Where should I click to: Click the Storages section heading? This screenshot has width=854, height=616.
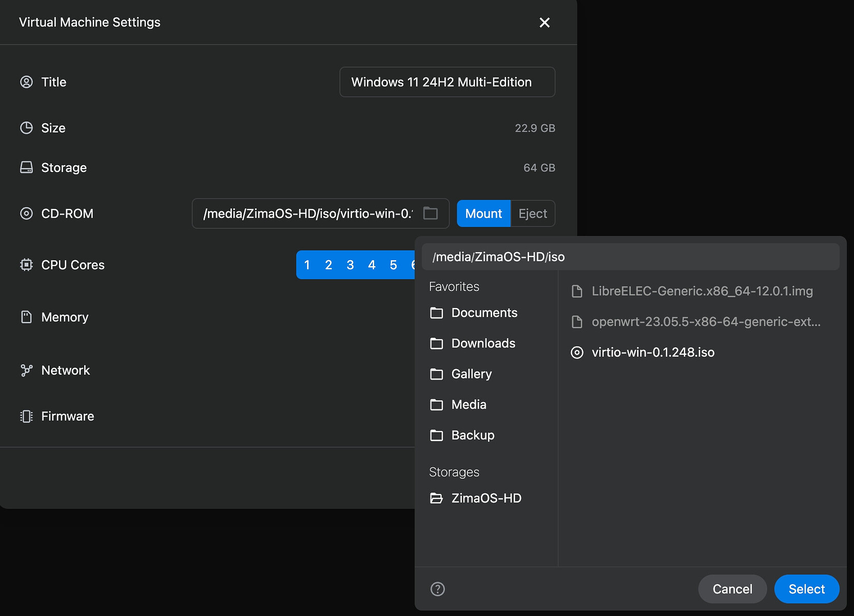454,472
